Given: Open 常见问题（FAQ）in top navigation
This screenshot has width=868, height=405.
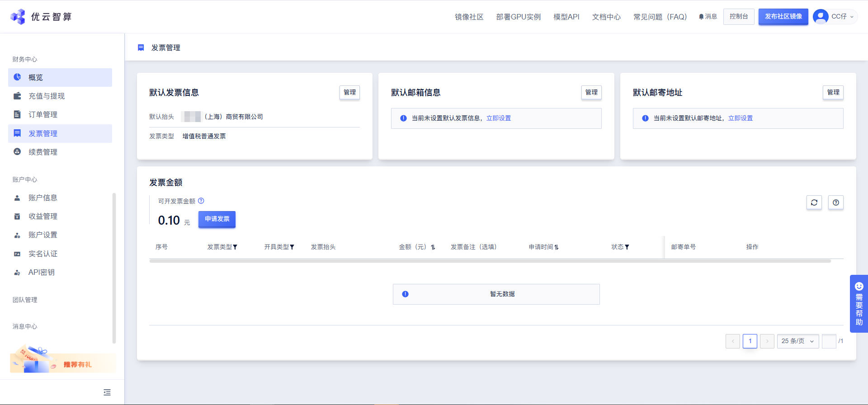Looking at the screenshot, I should 660,17.
